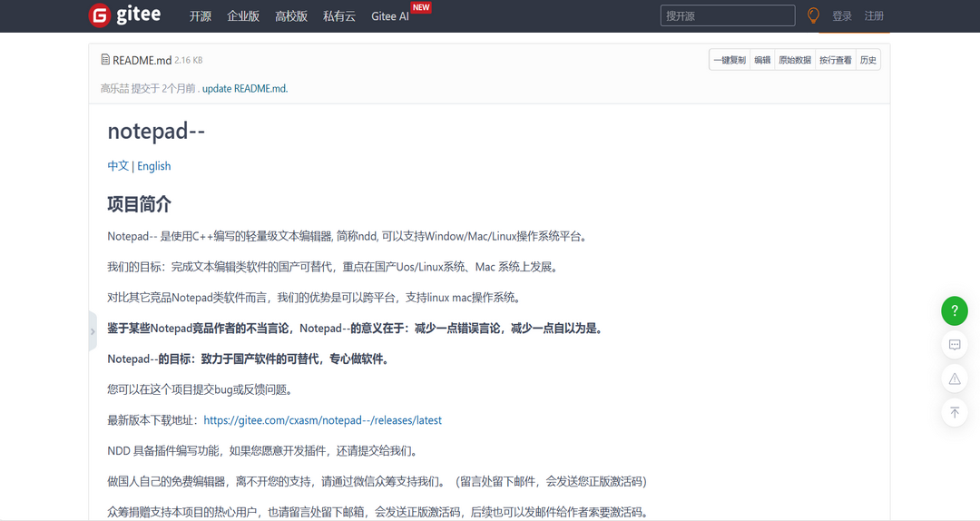Click the lightbulb icon beside search box
The image size is (980, 521).
813,15
